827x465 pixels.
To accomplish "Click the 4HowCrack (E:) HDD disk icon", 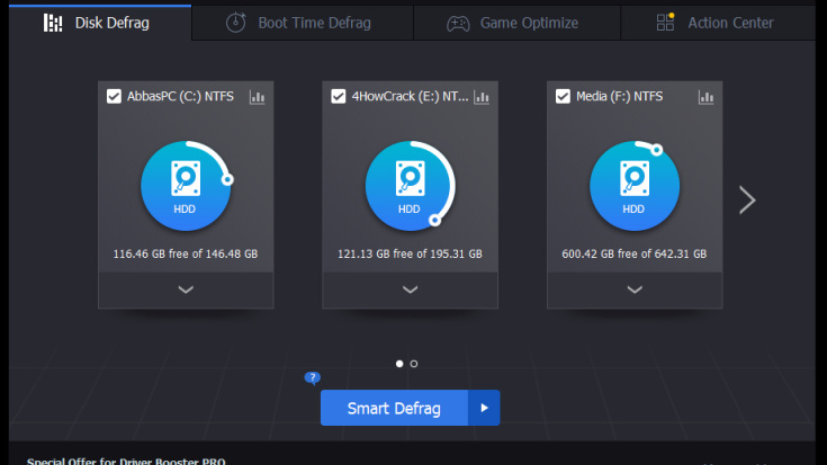I will point(409,187).
